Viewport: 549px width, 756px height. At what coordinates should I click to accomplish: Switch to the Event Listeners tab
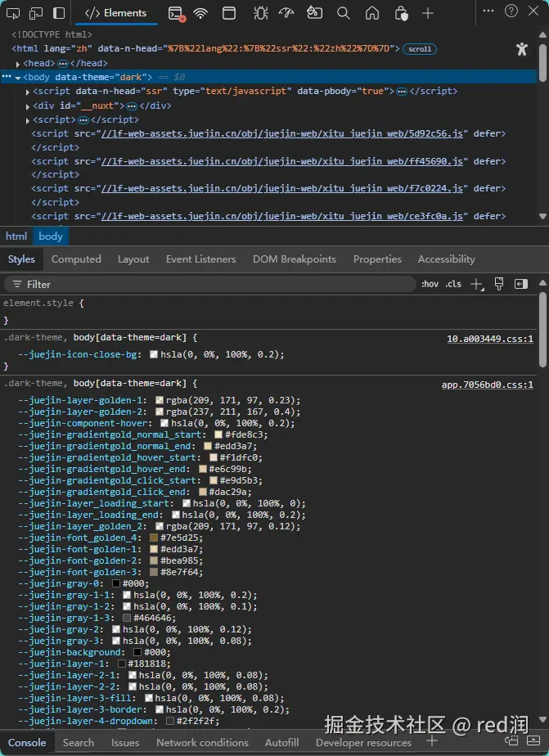pos(201,259)
